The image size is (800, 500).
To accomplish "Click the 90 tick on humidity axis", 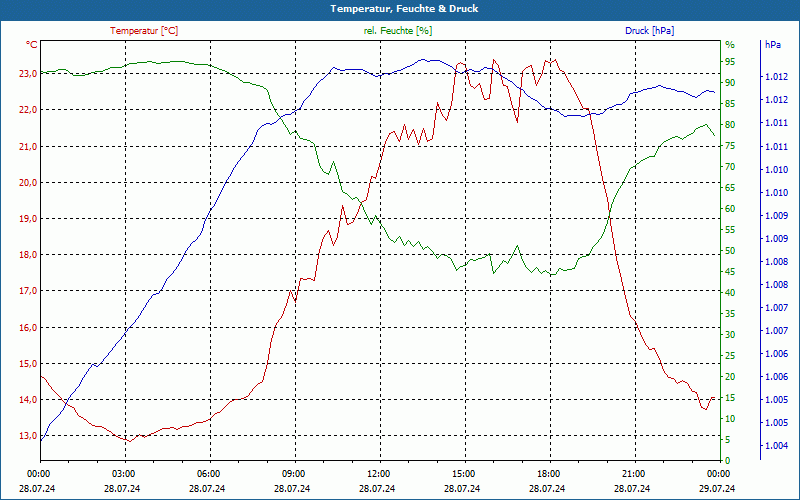I will click(730, 83).
